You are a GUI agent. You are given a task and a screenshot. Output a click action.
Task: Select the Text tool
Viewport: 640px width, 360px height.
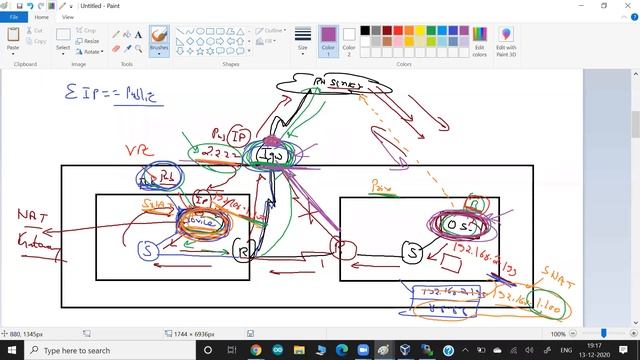click(138, 35)
